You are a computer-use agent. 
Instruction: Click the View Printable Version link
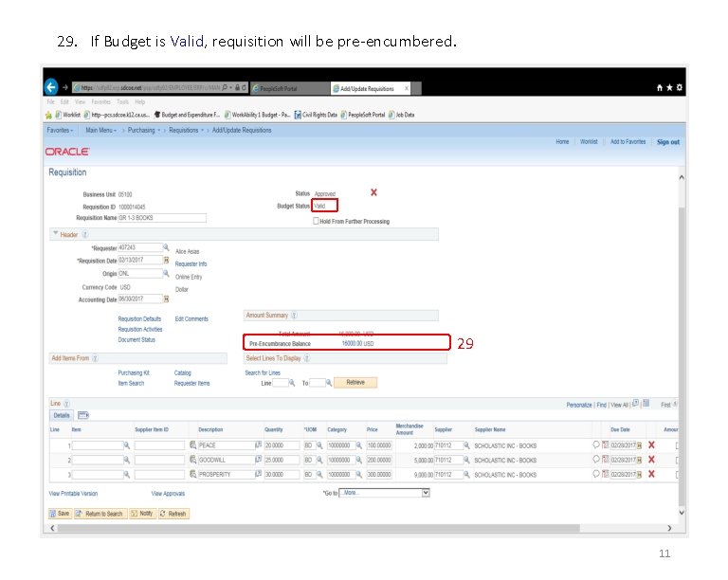click(x=73, y=494)
